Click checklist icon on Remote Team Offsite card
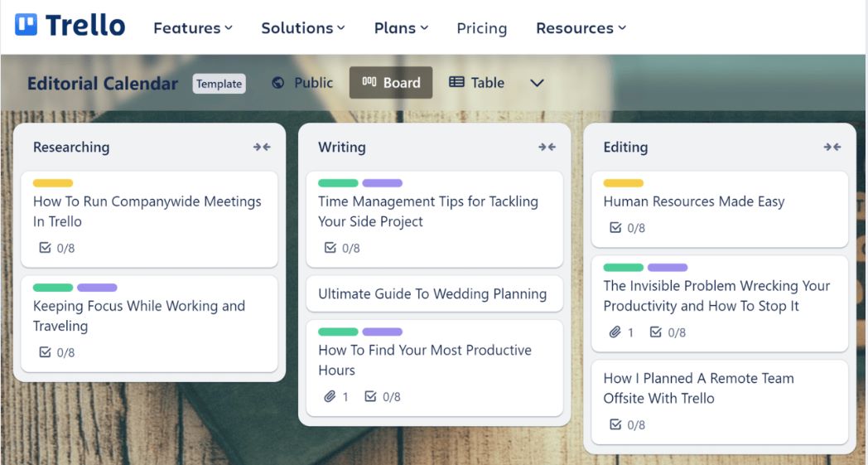 pyautogui.click(x=615, y=424)
